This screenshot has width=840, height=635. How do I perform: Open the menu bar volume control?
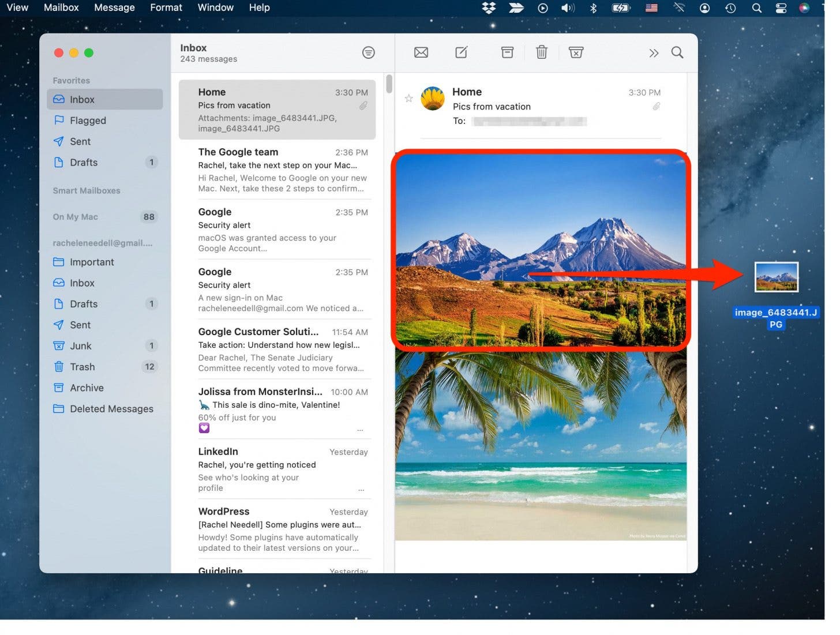pyautogui.click(x=568, y=7)
